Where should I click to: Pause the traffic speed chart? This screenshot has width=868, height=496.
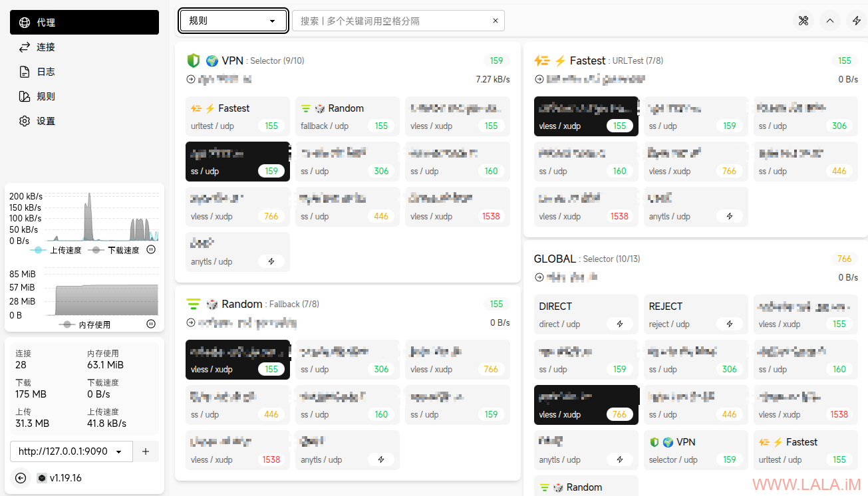pyautogui.click(x=151, y=250)
